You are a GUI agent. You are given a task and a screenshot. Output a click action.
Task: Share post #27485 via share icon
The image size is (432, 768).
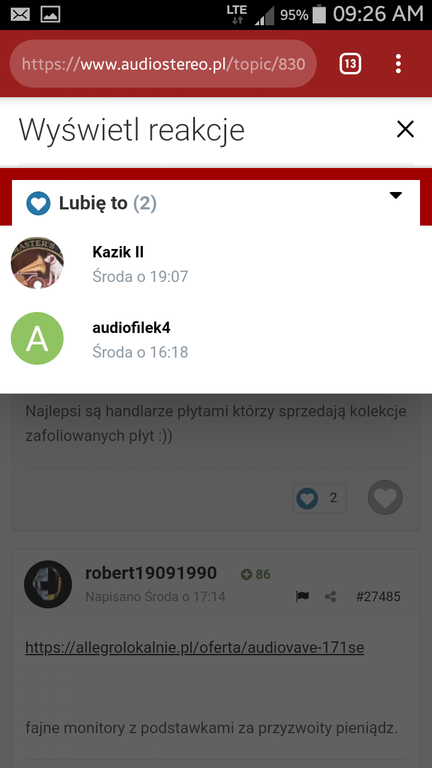331,597
